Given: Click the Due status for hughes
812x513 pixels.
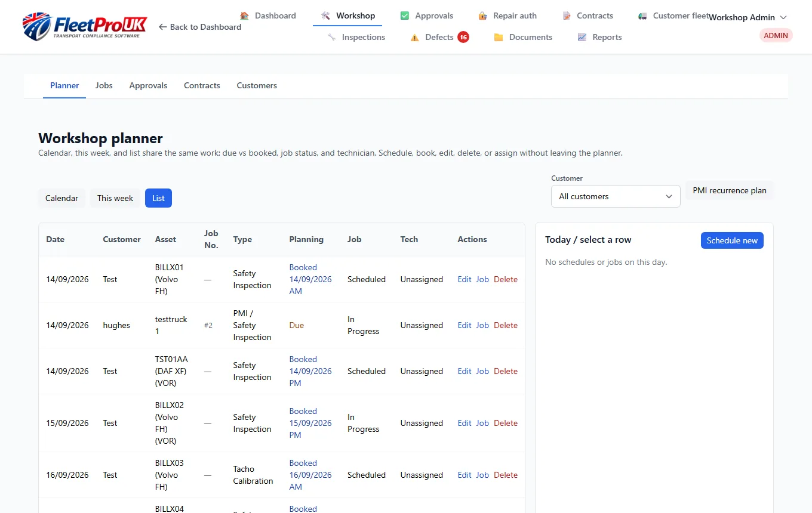Looking at the screenshot, I should click(297, 325).
